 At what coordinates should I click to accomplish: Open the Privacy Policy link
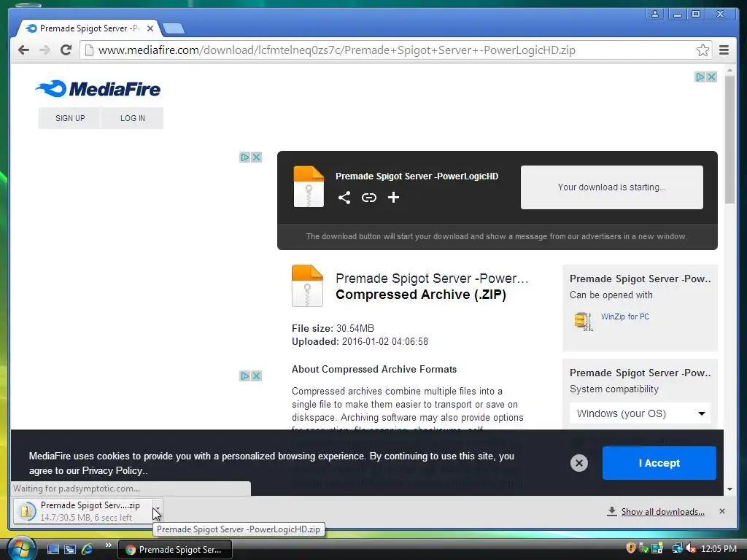coord(112,471)
